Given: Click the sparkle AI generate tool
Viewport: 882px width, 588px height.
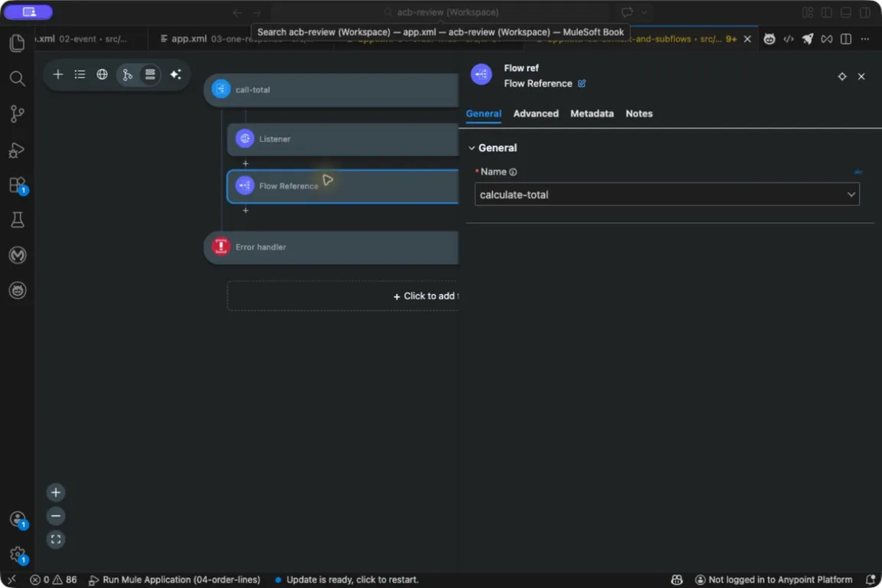Looking at the screenshot, I should 175,74.
